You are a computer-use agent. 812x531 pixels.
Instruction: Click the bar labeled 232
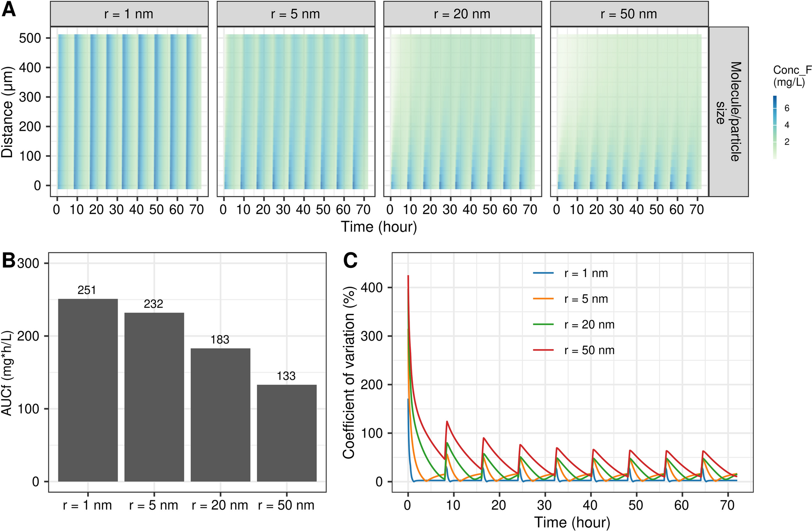(154, 397)
